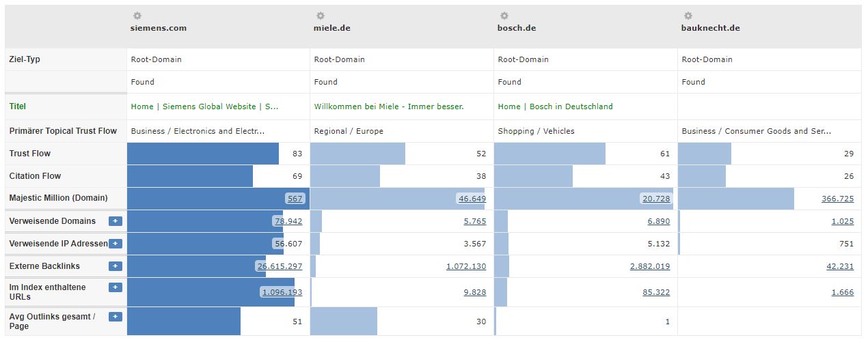Select the siemens.com column header

[x=158, y=28]
